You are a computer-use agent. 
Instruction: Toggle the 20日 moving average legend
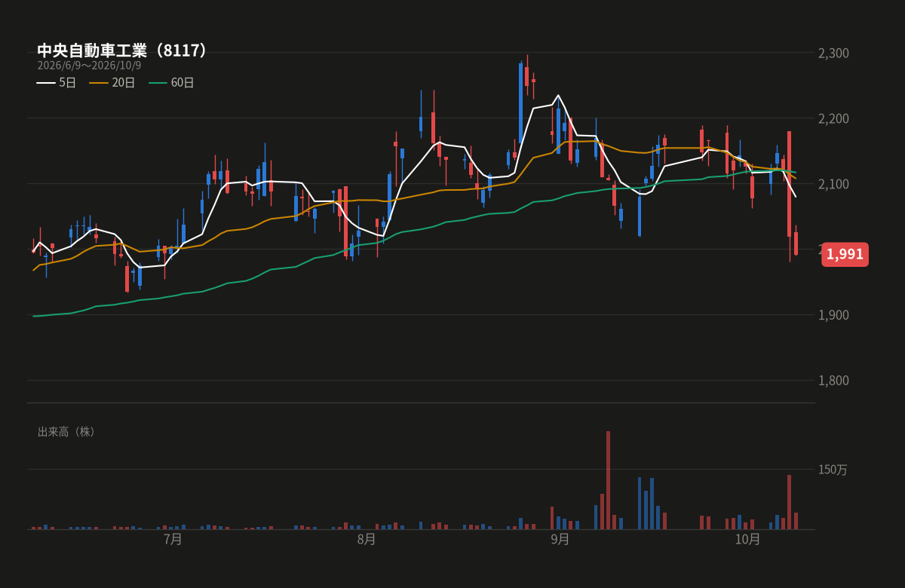(112, 83)
